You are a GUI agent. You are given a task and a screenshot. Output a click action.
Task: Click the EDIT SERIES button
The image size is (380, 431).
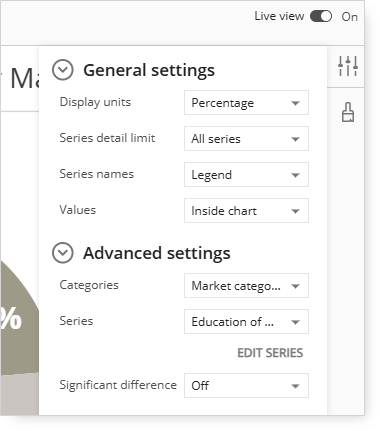(270, 353)
